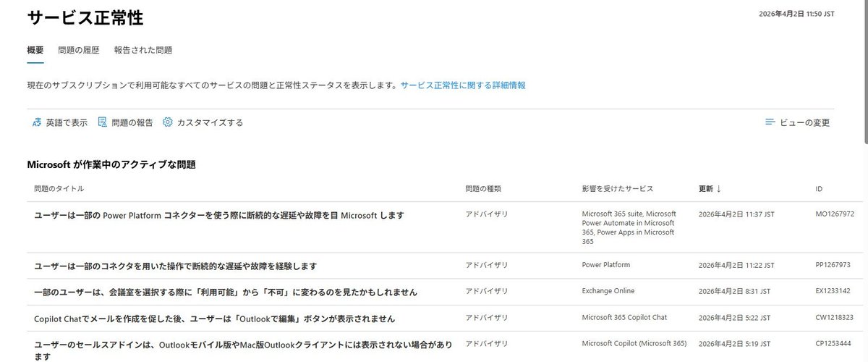
Task: Click the Microsoft 365 suite services cell
Action: [x=629, y=228]
